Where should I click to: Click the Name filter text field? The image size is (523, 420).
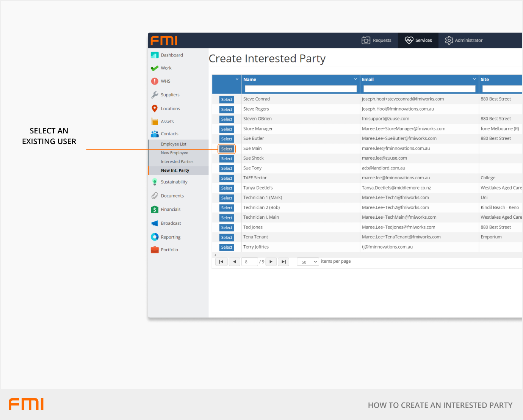[x=301, y=89]
